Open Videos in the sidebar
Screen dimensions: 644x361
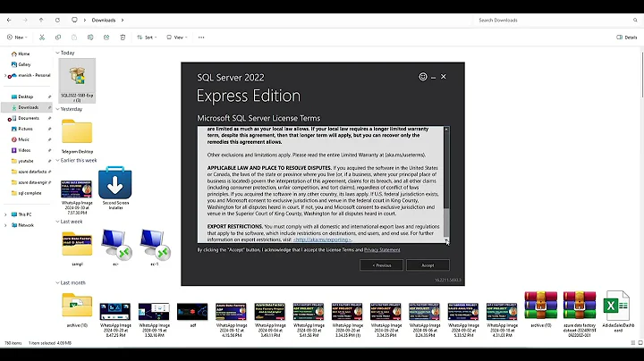click(x=24, y=150)
